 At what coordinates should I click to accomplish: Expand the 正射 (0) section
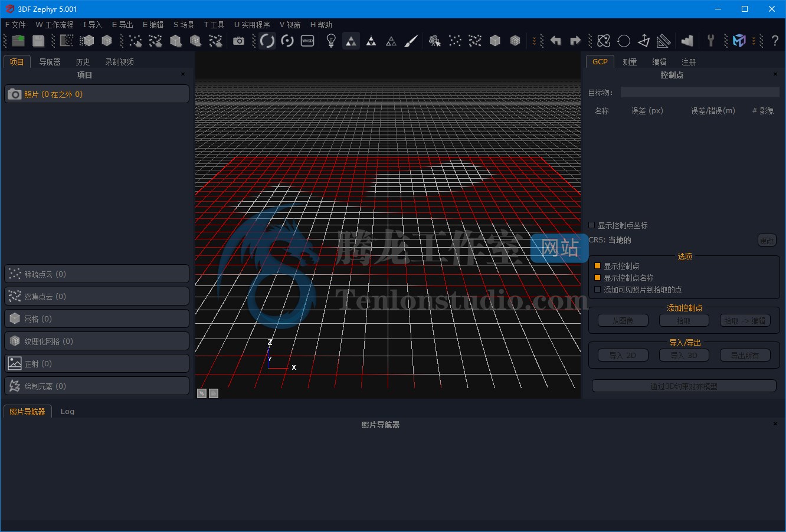(97, 364)
